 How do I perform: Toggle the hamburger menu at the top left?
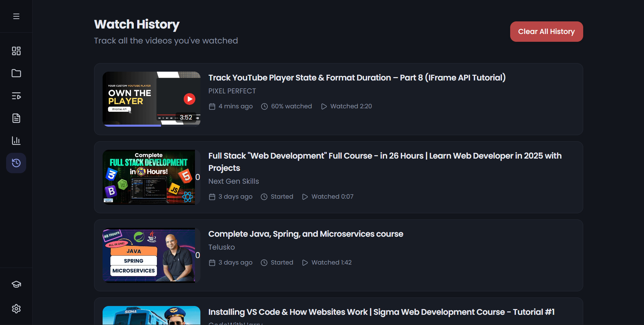coord(16,16)
